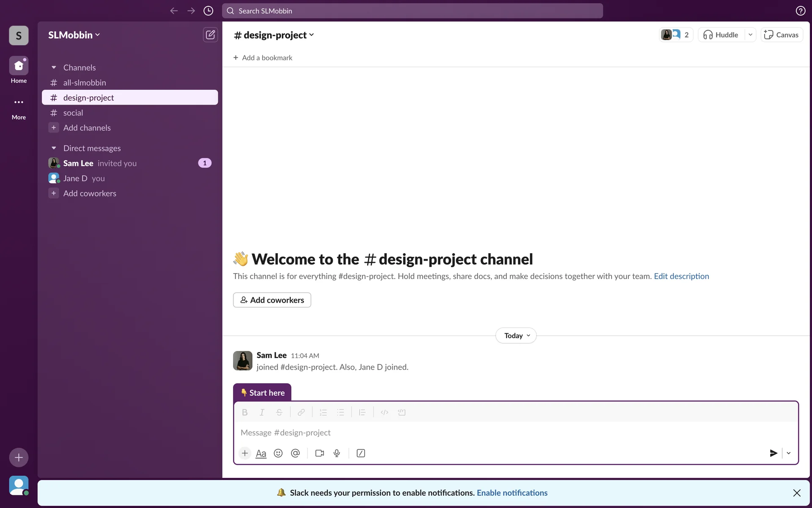Collapse the Channels section
812x508 pixels.
pyautogui.click(x=54, y=68)
